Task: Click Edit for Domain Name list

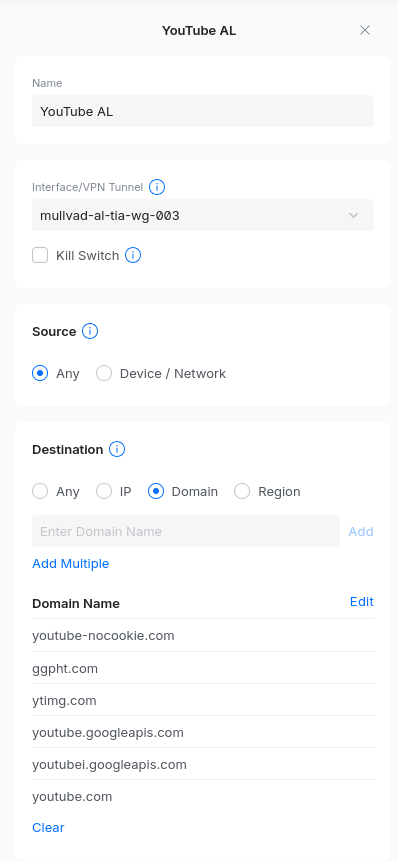Action: [x=362, y=602]
